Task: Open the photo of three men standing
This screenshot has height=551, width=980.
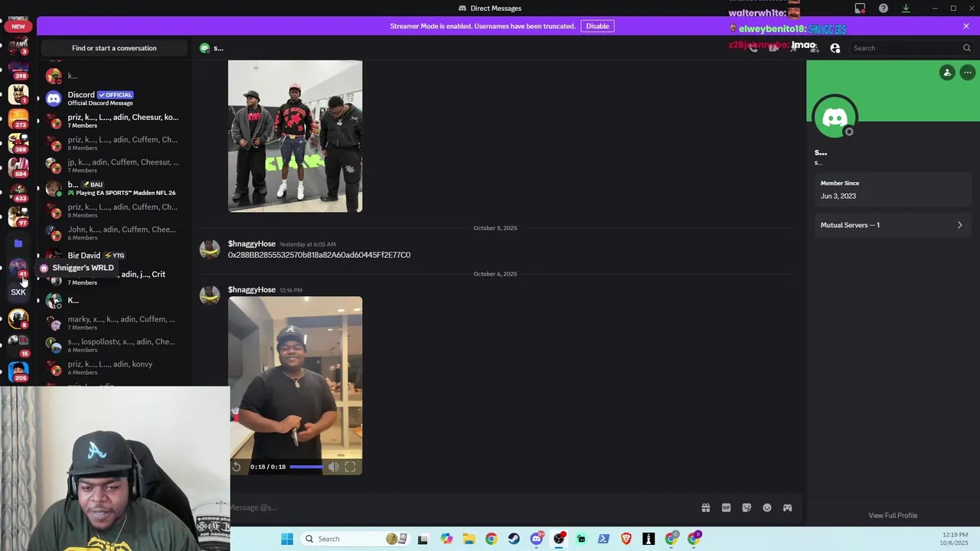Action: pyautogui.click(x=295, y=136)
